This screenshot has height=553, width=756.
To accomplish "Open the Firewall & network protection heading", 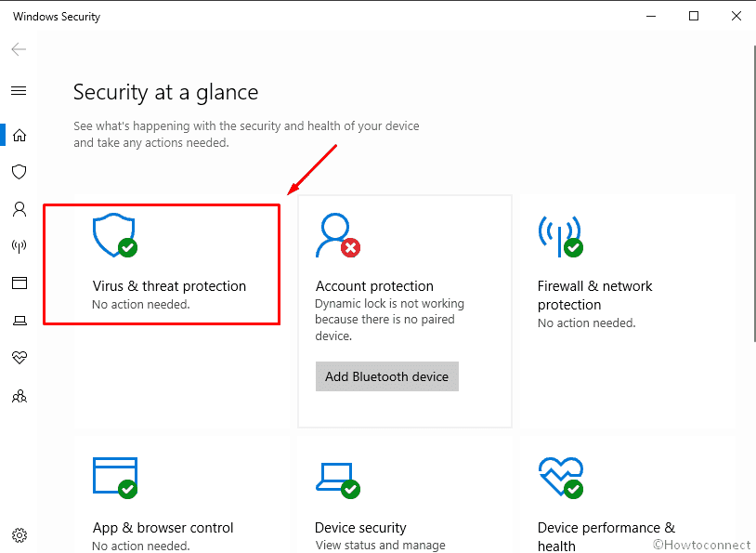I will tap(594, 296).
